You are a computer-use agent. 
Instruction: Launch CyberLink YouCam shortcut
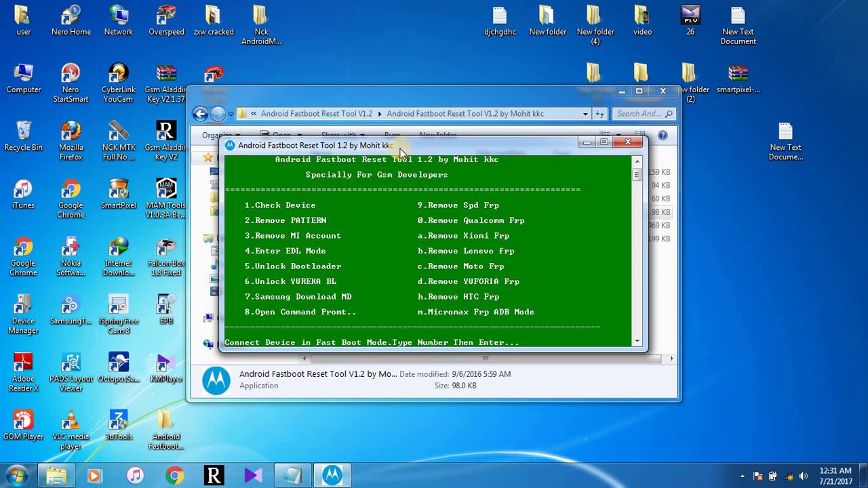(118, 84)
